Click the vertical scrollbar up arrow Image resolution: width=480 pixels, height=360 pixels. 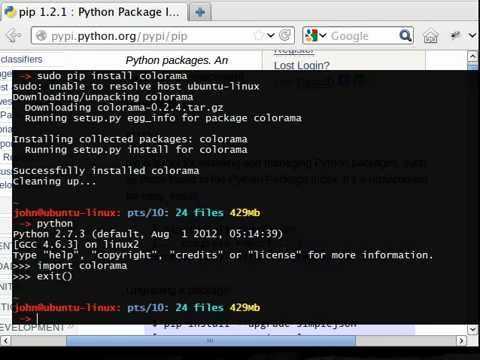(x=472, y=56)
